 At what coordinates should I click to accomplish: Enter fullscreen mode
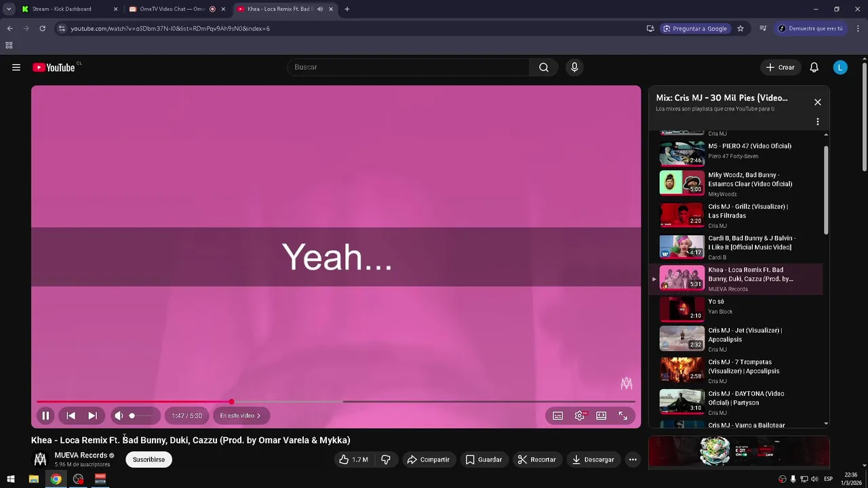623,415
